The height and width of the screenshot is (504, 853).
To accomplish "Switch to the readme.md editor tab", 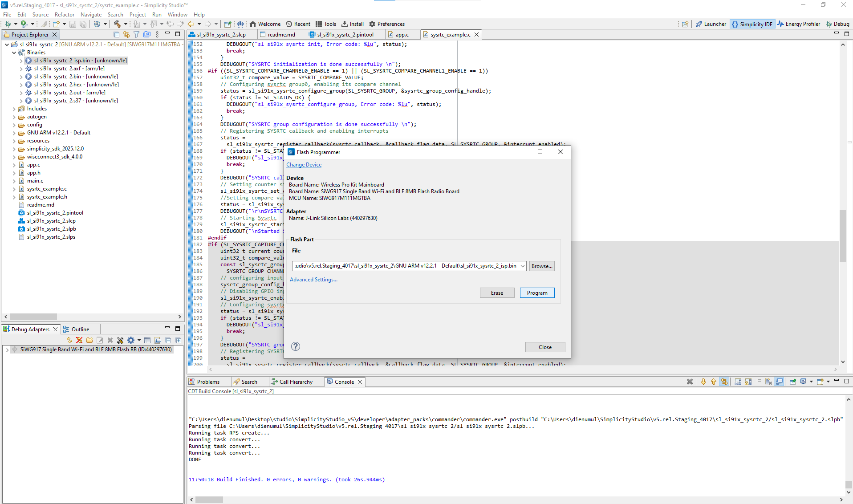I will [281, 34].
